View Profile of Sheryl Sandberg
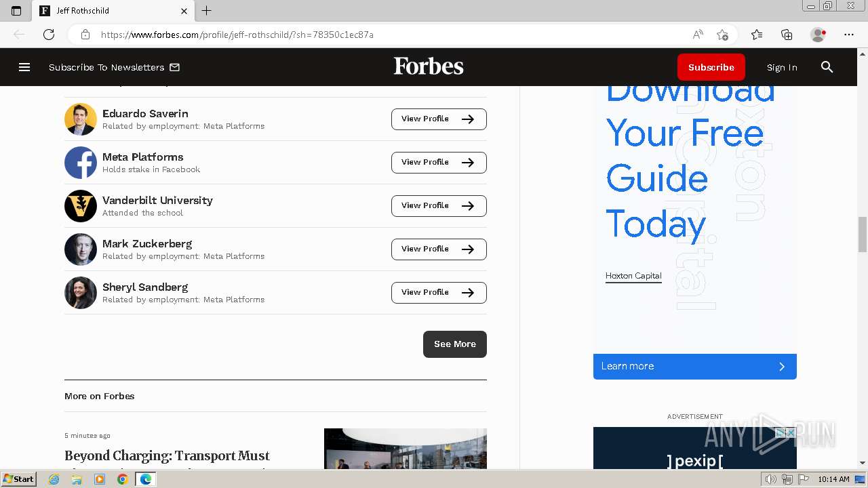The width and height of the screenshot is (868, 488). coord(439,293)
